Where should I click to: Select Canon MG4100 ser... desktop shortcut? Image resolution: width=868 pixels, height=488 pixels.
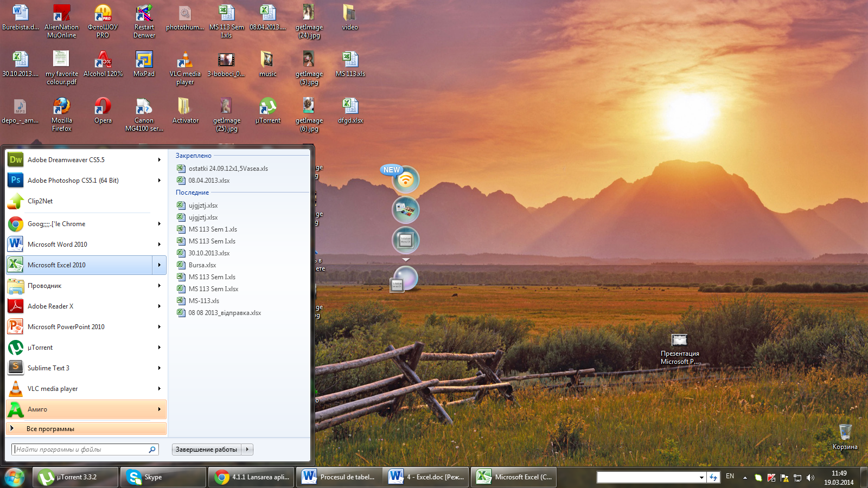[x=144, y=114]
